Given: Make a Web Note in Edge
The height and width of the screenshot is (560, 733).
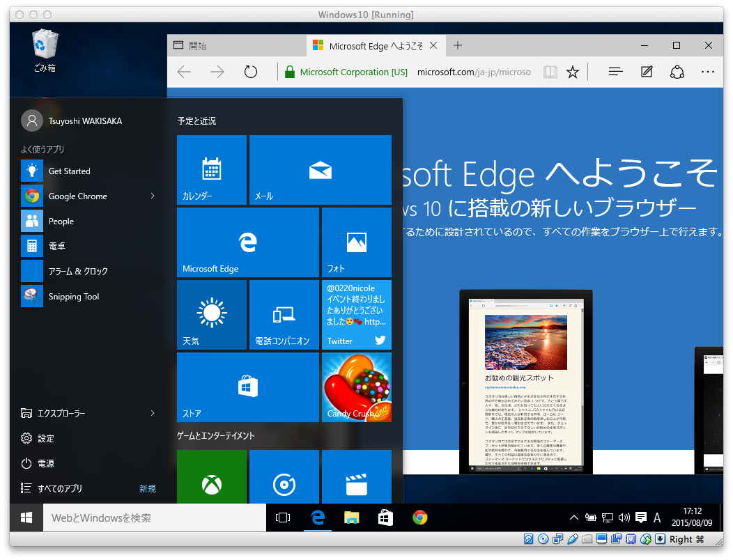Looking at the screenshot, I should 647,72.
